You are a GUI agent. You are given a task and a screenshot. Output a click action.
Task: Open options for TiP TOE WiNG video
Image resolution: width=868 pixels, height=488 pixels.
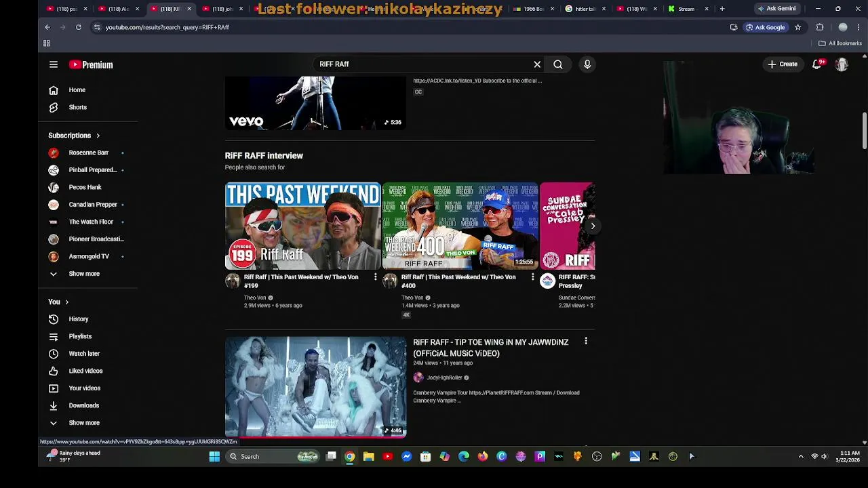point(586,342)
